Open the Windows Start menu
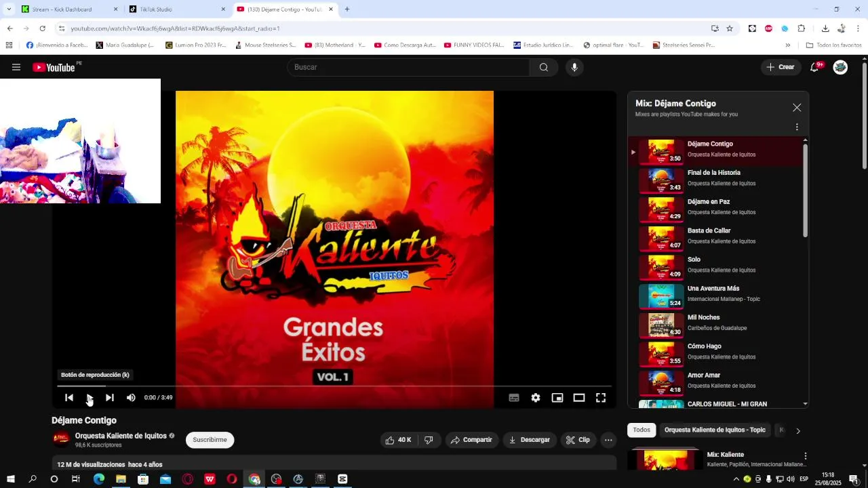Viewport: 868px width, 488px height. pos(11,479)
